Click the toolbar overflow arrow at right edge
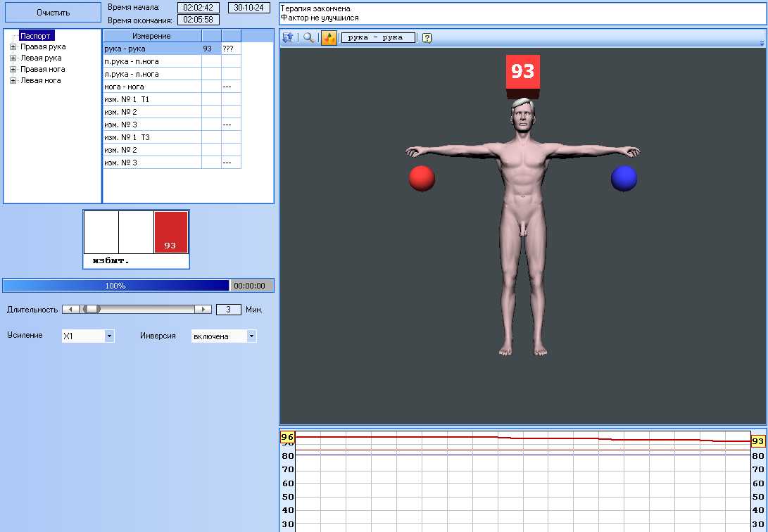This screenshot has height=532, width=768. tap(762, 43)
